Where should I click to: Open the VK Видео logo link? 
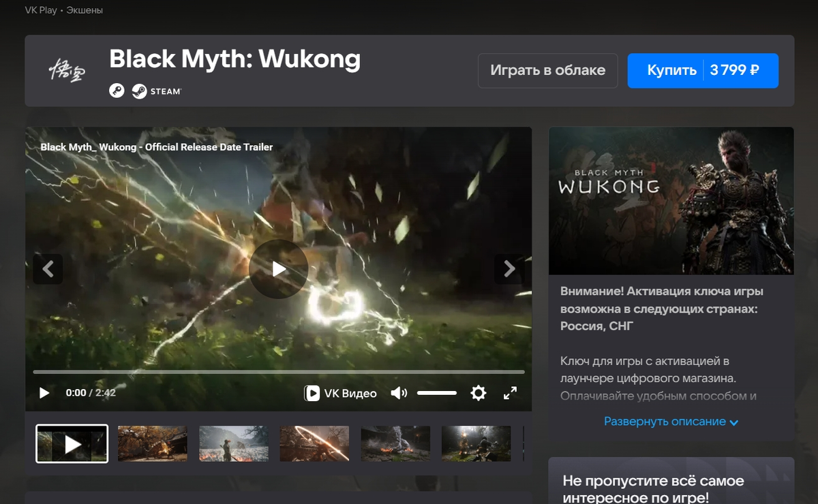coord(340,393)
